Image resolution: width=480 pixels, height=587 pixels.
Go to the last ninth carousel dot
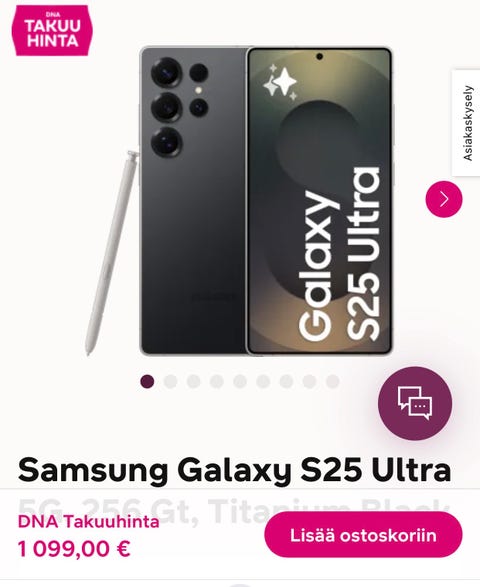(332, 381)
